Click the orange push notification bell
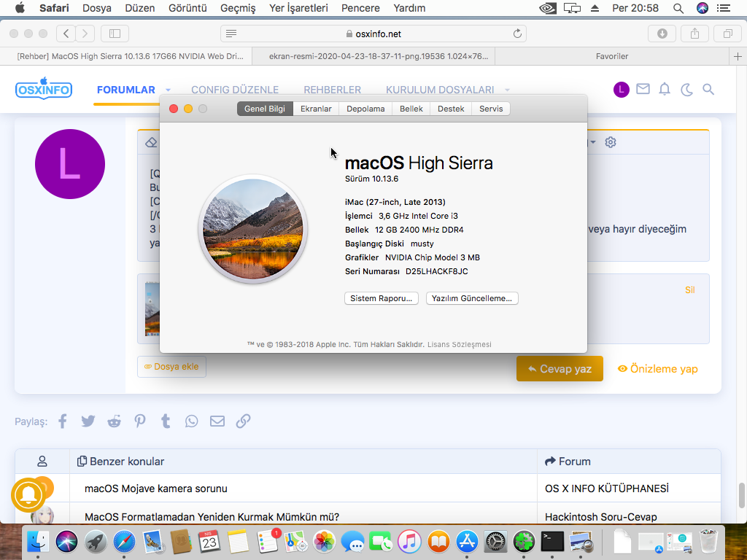 pos(29,496)
